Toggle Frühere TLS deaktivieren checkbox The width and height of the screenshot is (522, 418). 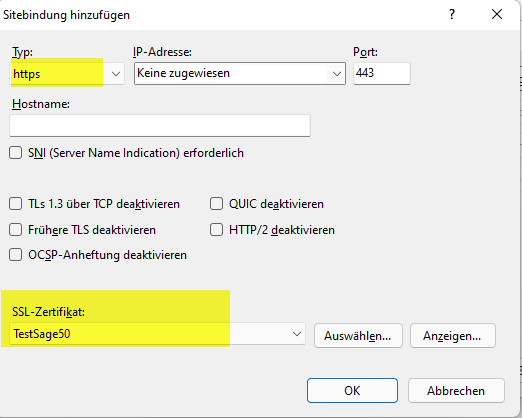tap(16, 230)
